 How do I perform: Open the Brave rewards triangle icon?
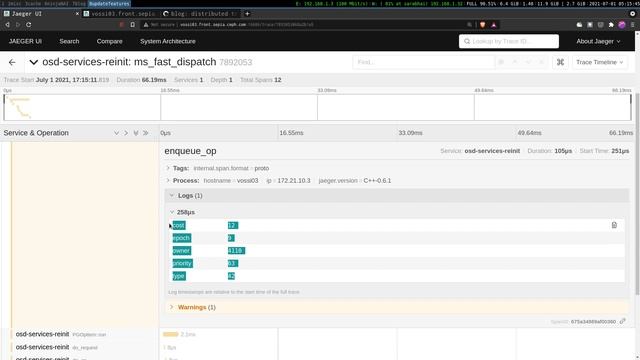pyautogui.click(x=493, y=24)
